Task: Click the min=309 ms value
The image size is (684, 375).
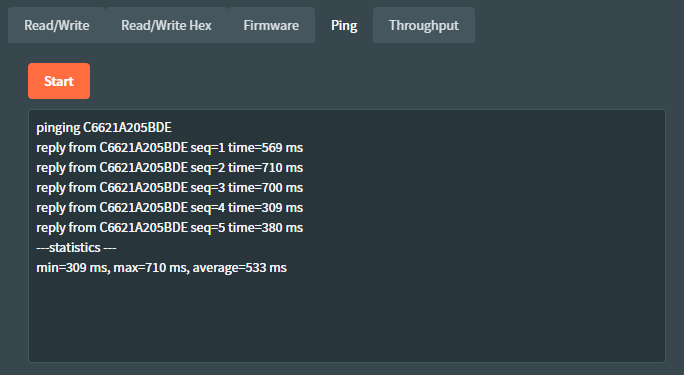Action: coord(72,268)
